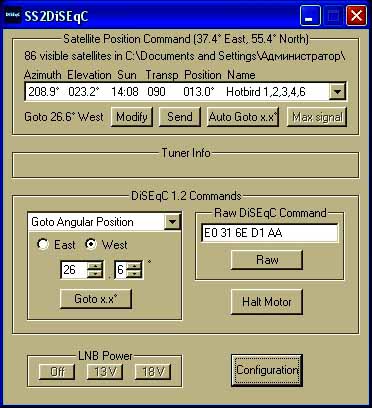Click the Raw DiSEqC Command text field

click(269, 233)
